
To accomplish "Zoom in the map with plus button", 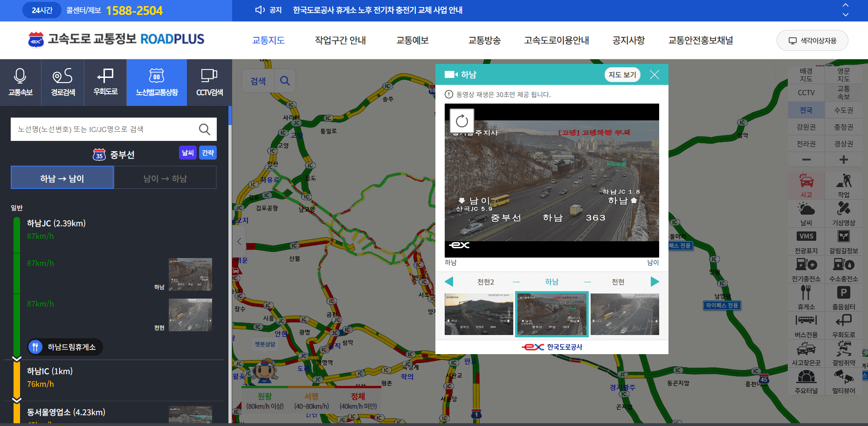I will (844, 160).
